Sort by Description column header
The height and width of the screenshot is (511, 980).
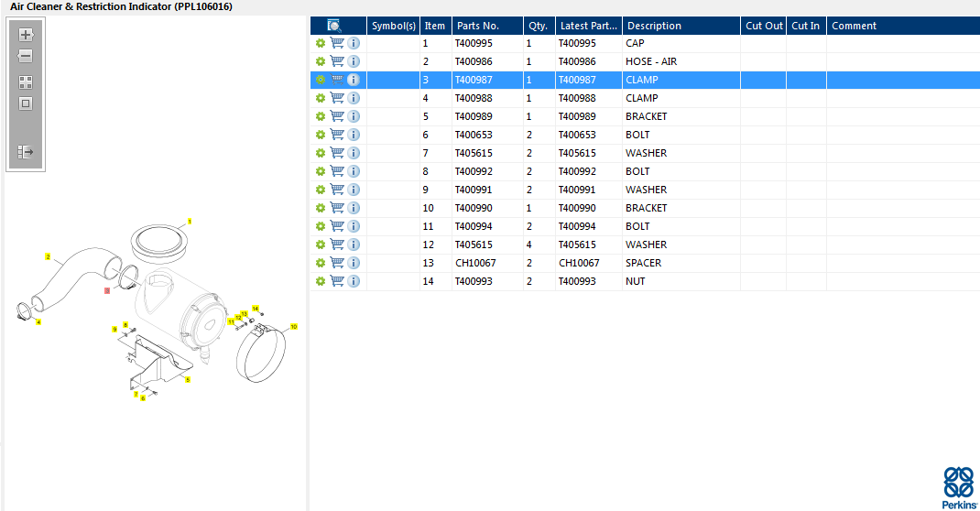point(681,26)
